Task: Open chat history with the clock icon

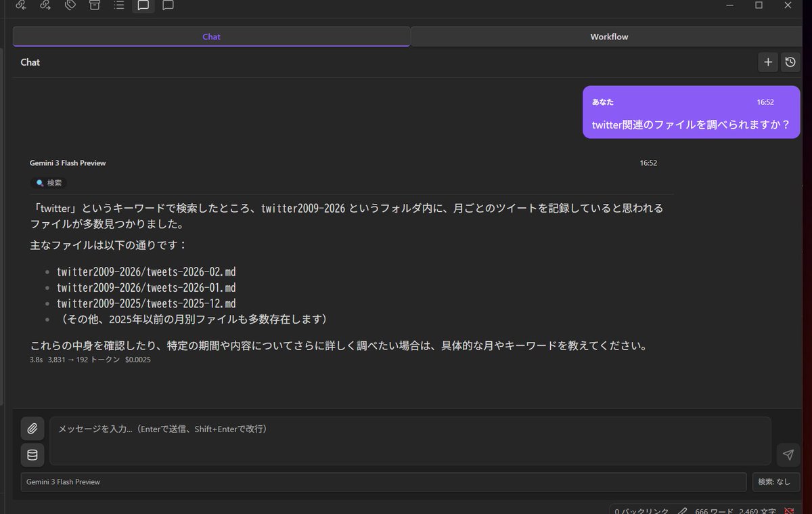Action: (x=790, y=62)
